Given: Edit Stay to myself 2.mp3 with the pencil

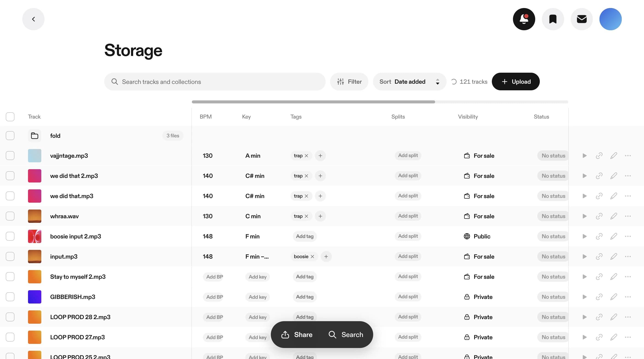Looking at the screenshot, I should 613,277.
